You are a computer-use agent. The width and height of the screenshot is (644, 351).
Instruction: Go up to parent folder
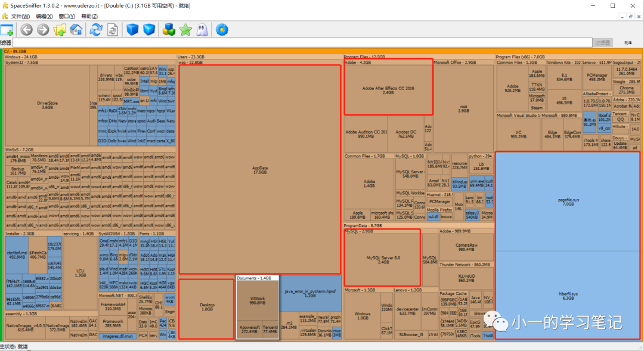point(60,29)
